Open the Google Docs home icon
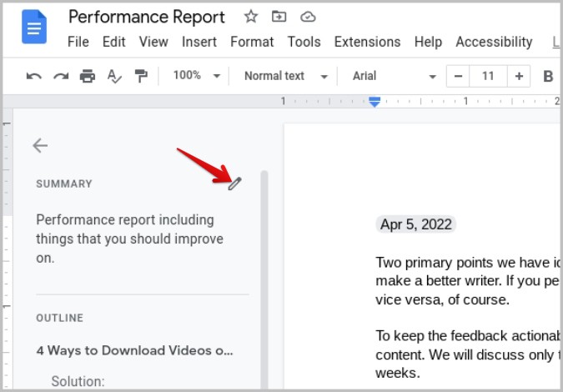563x392 pixels. pyautogui.click(x=34, y=27)
